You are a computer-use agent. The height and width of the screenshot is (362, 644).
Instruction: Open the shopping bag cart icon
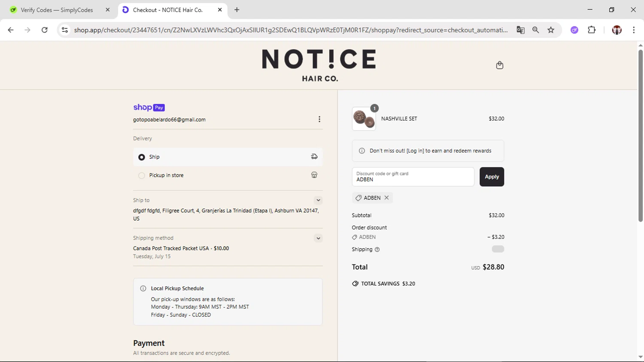(x=499, y=65)
